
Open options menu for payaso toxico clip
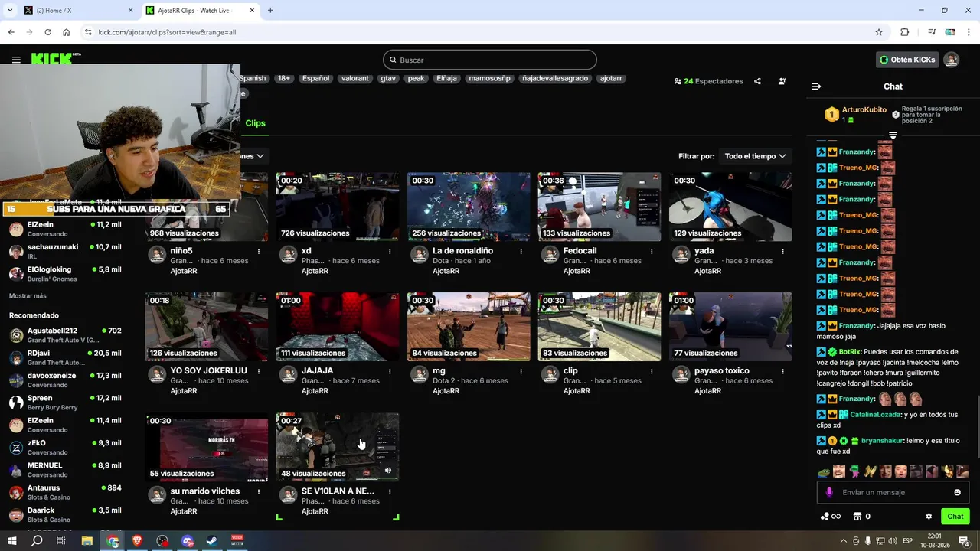click(x=782, y=371)
